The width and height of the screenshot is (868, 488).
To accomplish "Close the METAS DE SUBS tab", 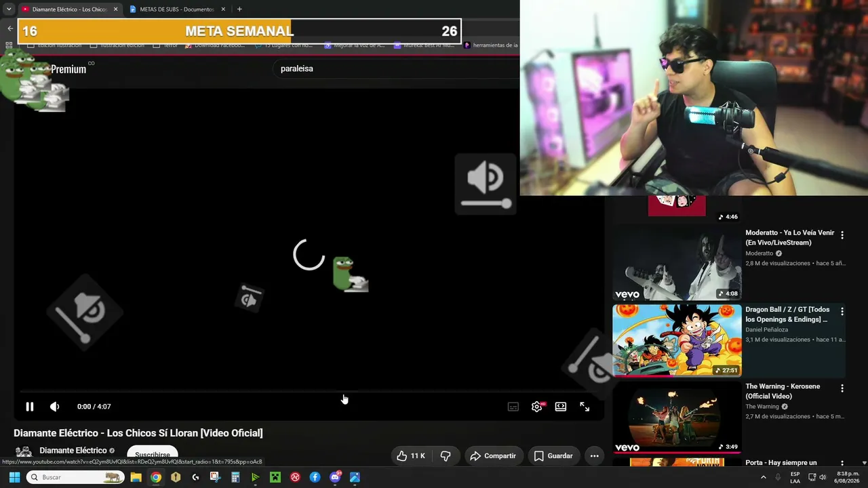I will click(x=223, y=9).
